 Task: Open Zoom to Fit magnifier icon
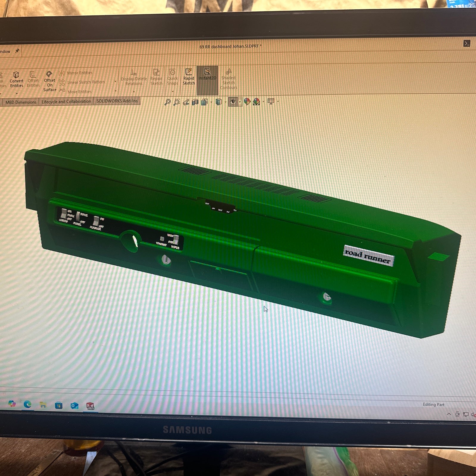[x=167, y=102]
